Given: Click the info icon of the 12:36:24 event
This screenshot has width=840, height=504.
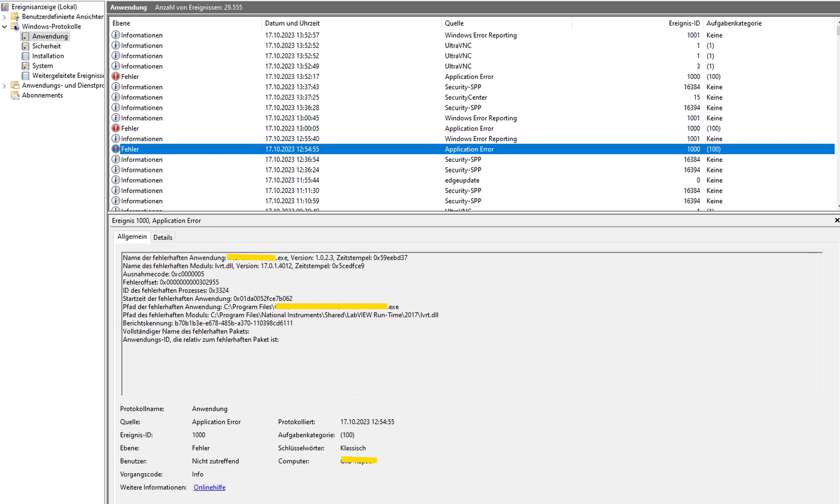Looking at the screenshot, I should [x=115, y=170].
